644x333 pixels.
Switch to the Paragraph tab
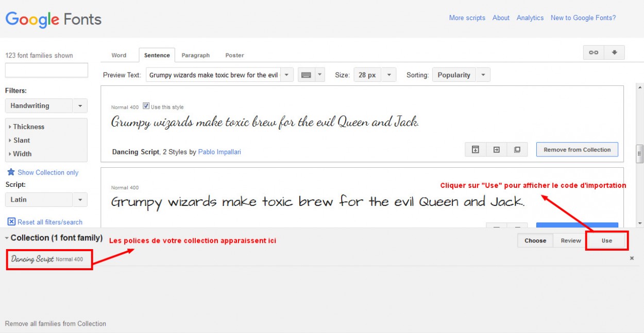click(x=195, y=55)
